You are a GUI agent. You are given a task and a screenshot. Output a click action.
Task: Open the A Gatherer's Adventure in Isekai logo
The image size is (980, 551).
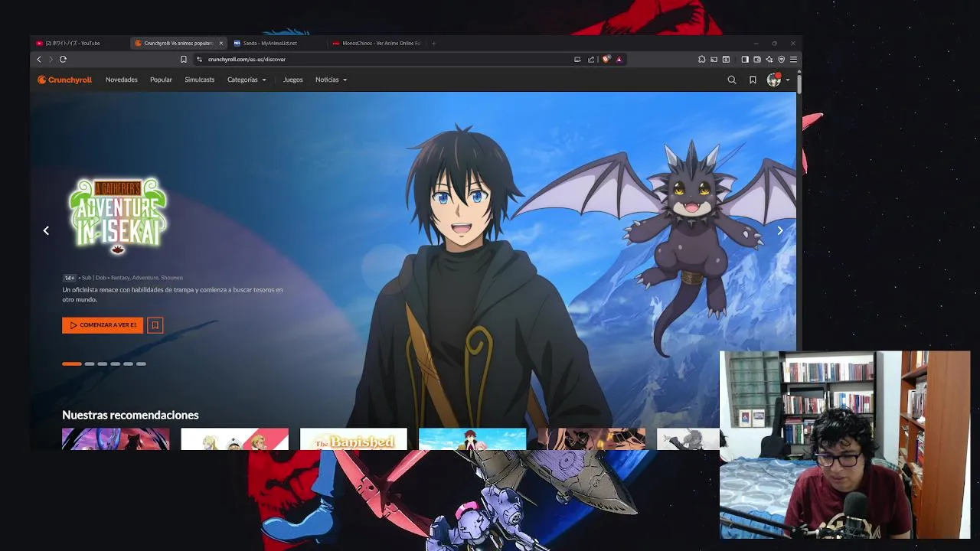pos(118,216)
